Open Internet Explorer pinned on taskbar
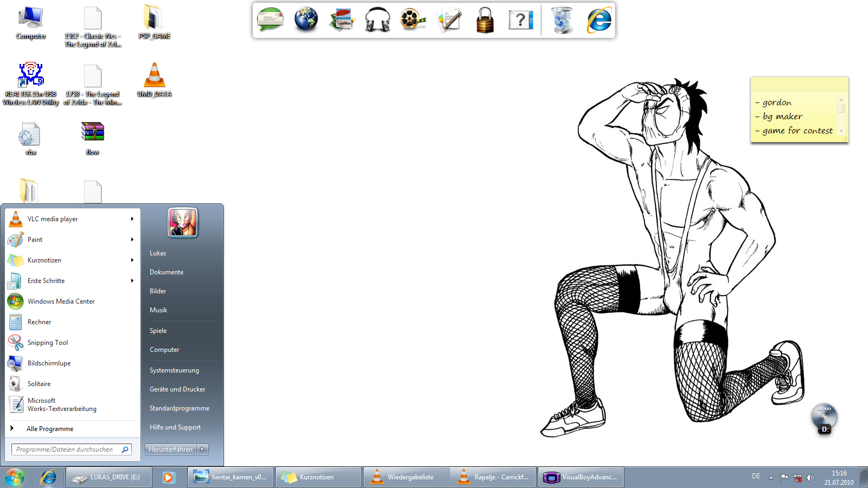Image resolution: width=868 pixels, height=488 pixels. 49,477
